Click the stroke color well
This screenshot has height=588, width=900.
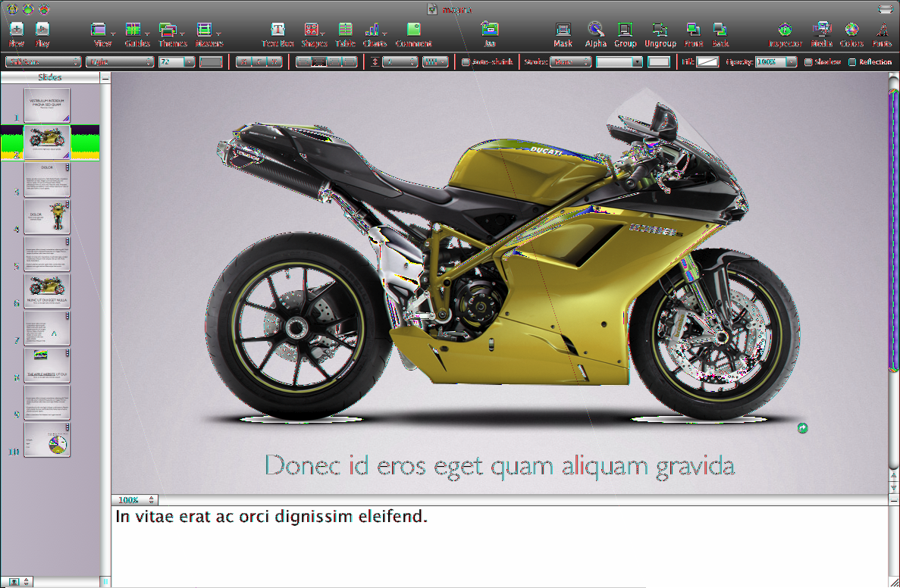pyautogui.click(x=658, y=62)
